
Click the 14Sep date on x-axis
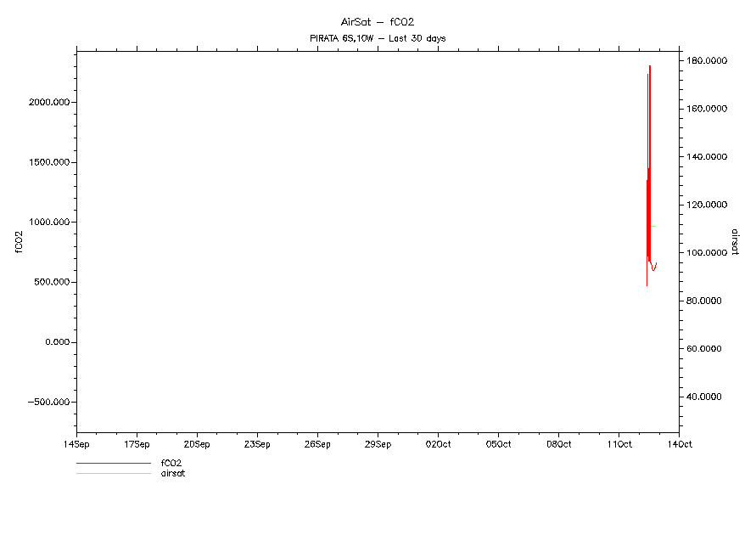76,444
